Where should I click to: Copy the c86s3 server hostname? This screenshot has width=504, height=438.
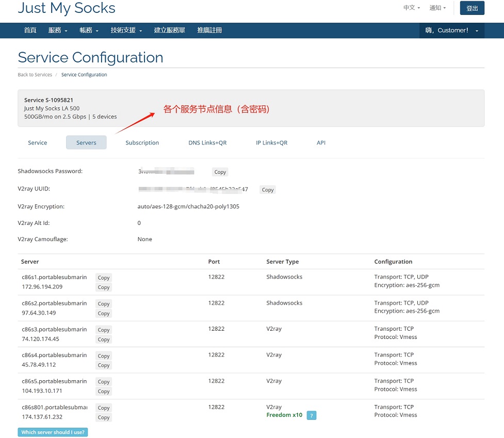point(104,330)
